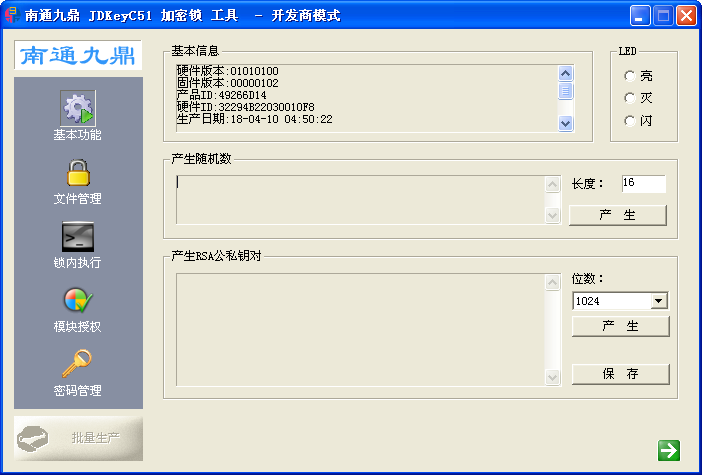The width and height of the screenshot is (702, 475).
Task: Click the app icon in title bar
Action: coord(13,15)
